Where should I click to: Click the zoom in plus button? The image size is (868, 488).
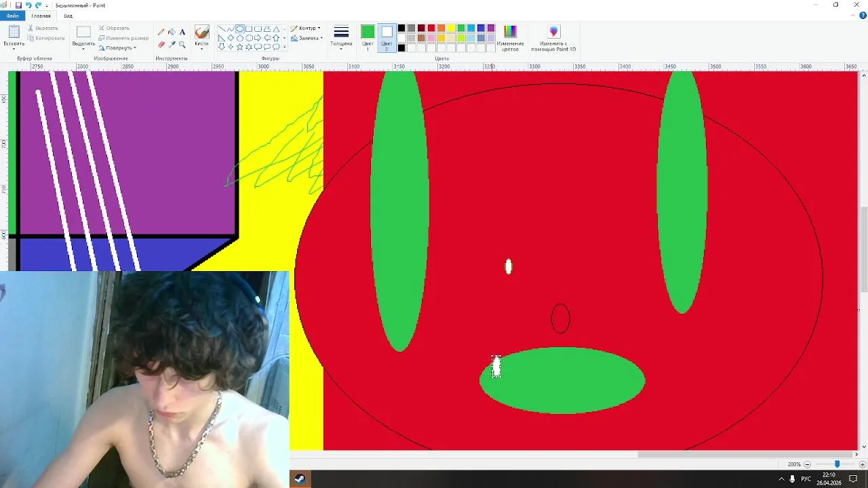click(863, 464)
